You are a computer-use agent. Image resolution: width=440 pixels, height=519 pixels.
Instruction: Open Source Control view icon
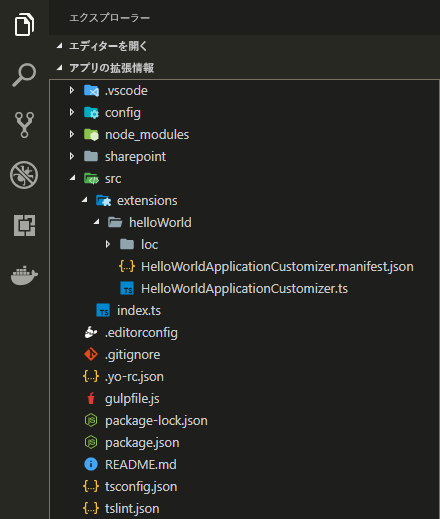[x=24, y=125]
